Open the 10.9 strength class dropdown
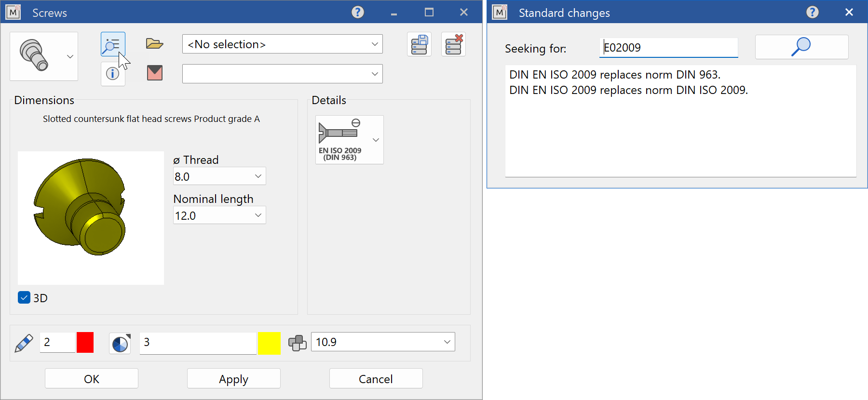The image size is (868, 400). [383, 342]
